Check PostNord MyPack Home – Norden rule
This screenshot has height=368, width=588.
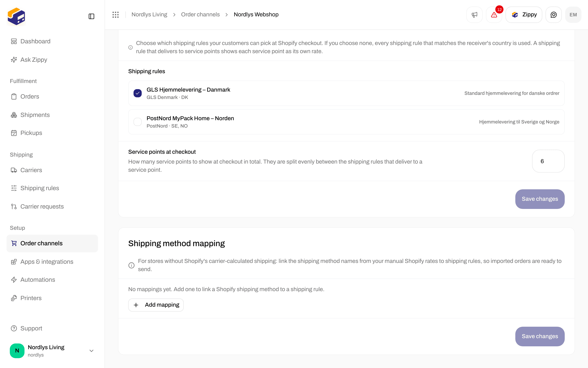[138, 122]
